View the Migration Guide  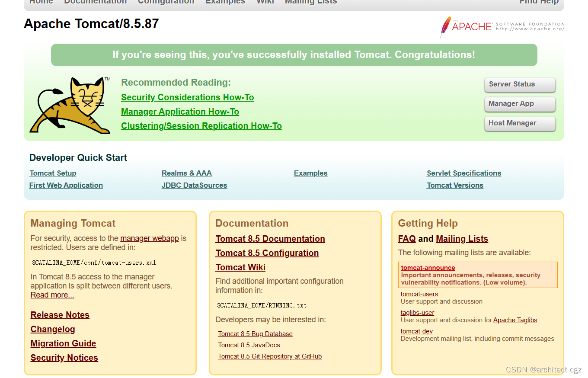pyautogui.click(x=63, y=343)
